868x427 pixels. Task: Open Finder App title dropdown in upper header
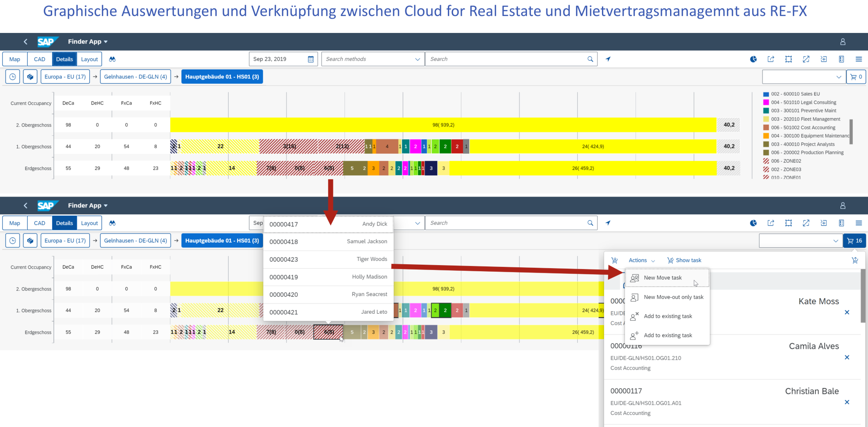click(x=88, y=42)
